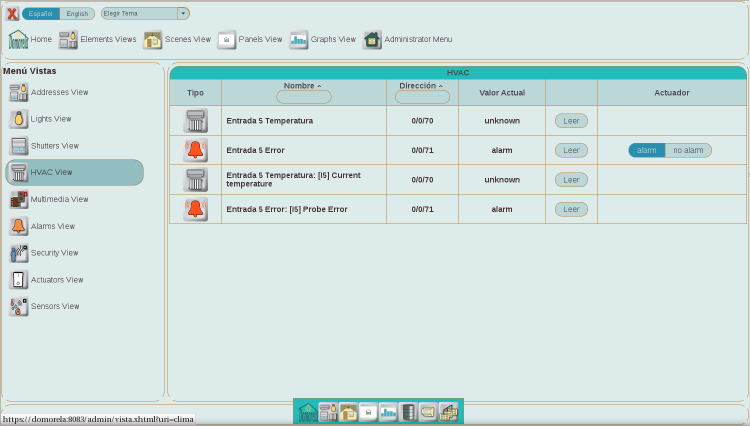Click graphs chart icon in bottom dock

click(388, 412)
